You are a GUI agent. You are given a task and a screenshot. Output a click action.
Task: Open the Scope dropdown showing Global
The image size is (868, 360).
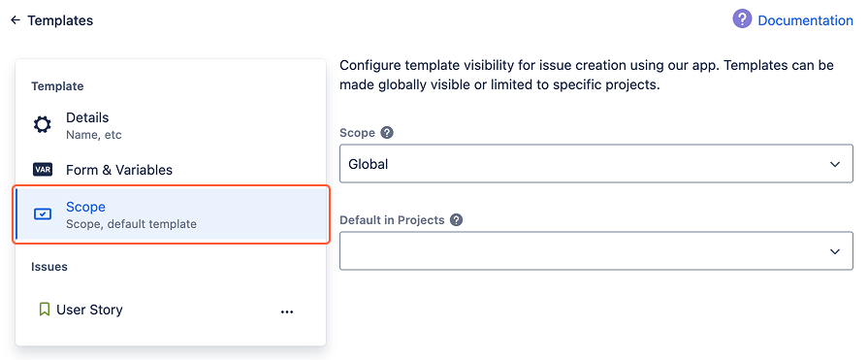[x=596, y=164]
